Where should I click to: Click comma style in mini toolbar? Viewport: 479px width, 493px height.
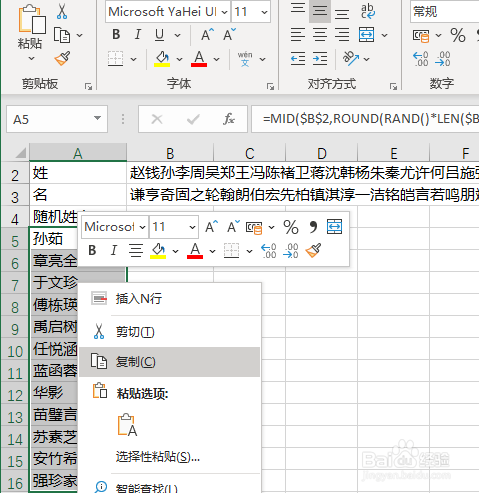coord(313,227)
